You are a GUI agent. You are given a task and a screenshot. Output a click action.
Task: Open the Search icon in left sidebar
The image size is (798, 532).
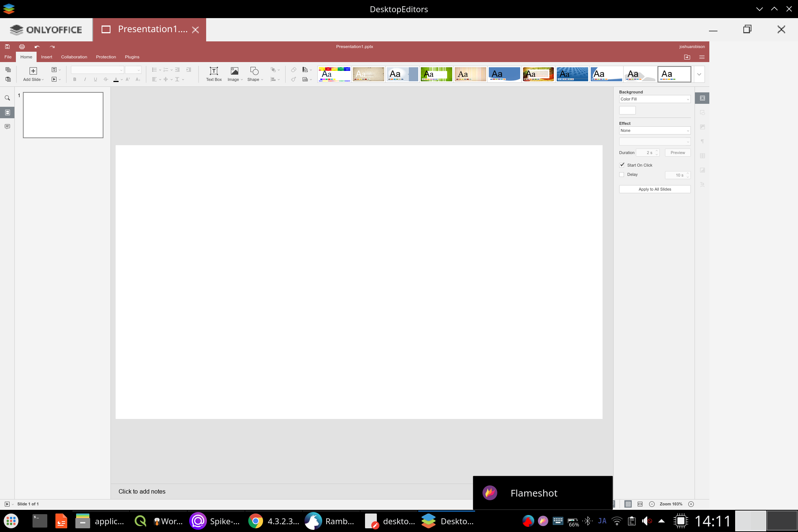(x=7, y=98)
